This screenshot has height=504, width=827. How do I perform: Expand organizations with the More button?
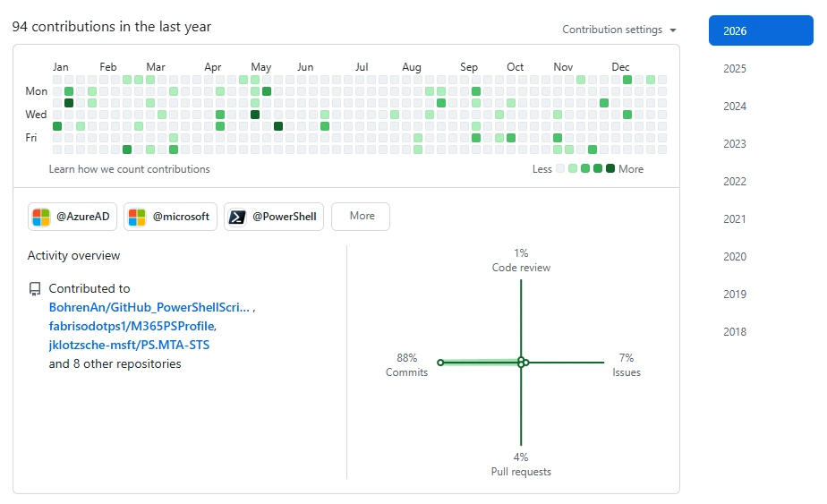tap(361, 217)
